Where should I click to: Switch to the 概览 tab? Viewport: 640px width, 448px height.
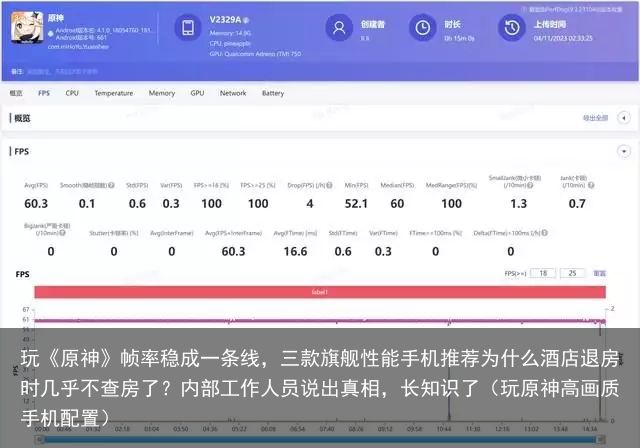click(x=16, y=93)
